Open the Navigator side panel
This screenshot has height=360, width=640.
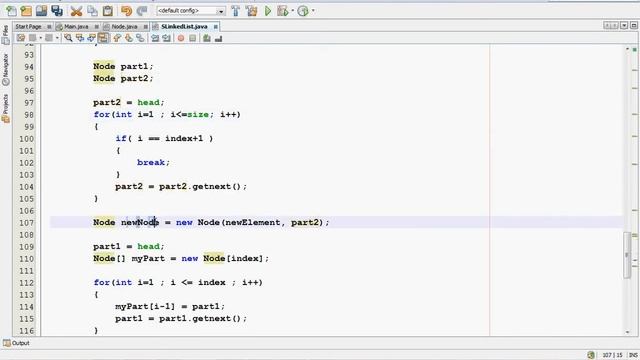pos(5,69)
